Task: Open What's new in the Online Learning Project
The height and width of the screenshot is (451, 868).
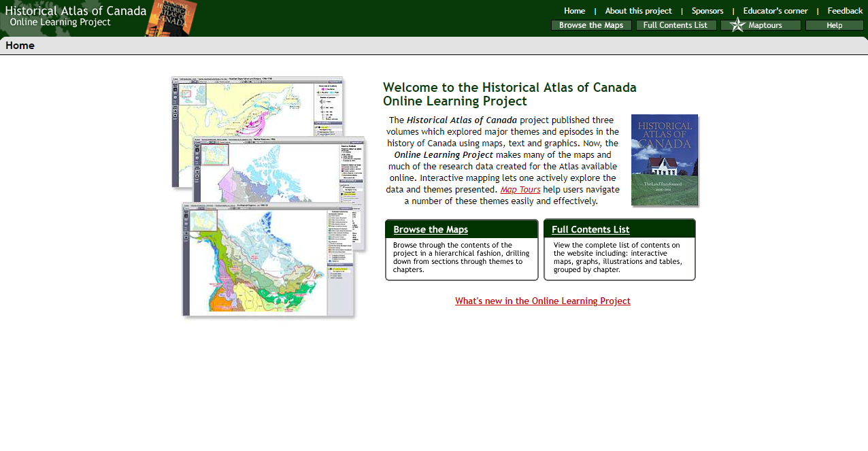Action: pos(543,301)
